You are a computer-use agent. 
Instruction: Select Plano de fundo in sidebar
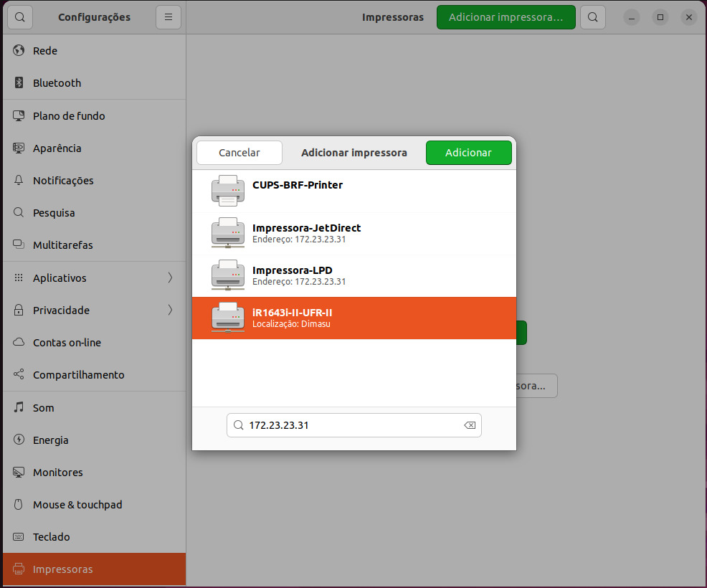(x=69, y=116)
